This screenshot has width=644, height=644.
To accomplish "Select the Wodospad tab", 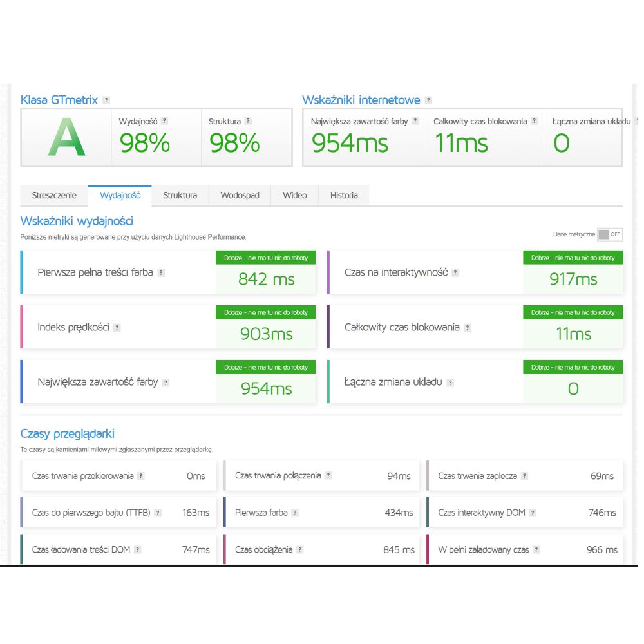I will [x=240, y=196].
